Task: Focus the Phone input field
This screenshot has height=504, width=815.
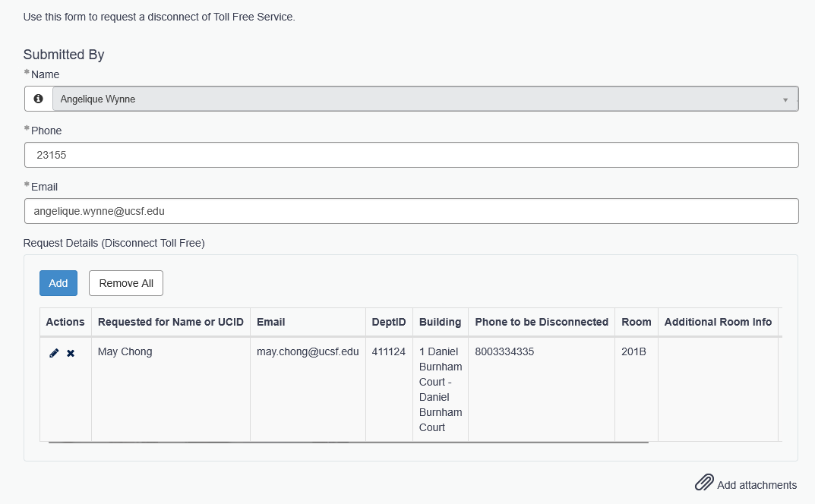Action: [x=411, y=155]
